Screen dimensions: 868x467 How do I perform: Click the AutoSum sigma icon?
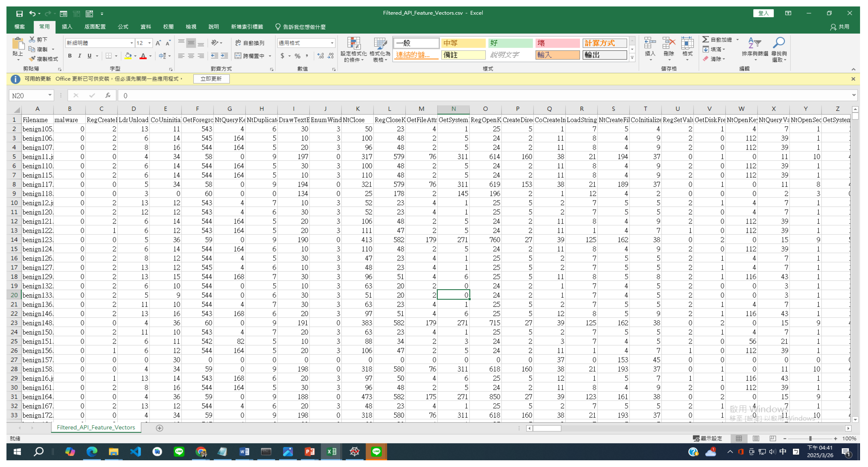point(705,40)
